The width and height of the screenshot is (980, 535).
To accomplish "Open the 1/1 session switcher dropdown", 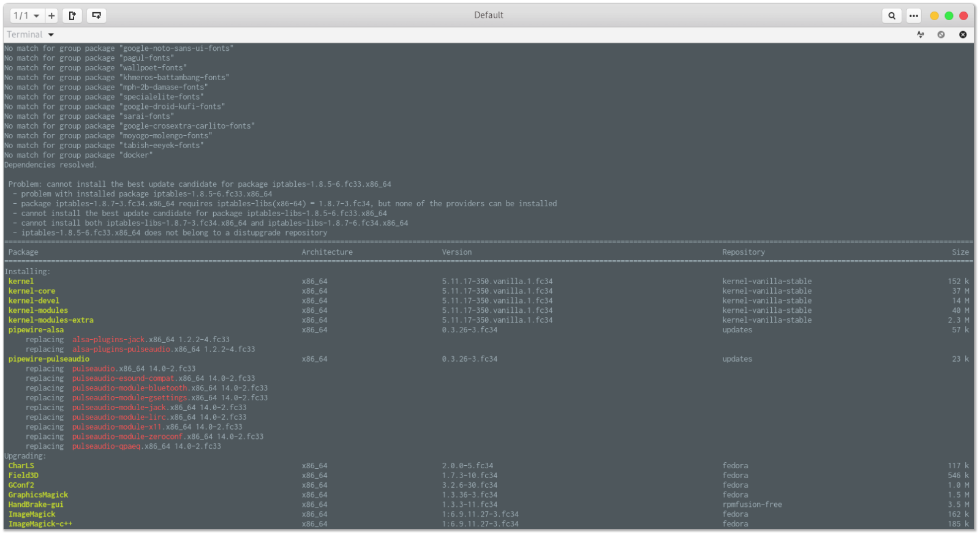I will (x=27, y=15).
